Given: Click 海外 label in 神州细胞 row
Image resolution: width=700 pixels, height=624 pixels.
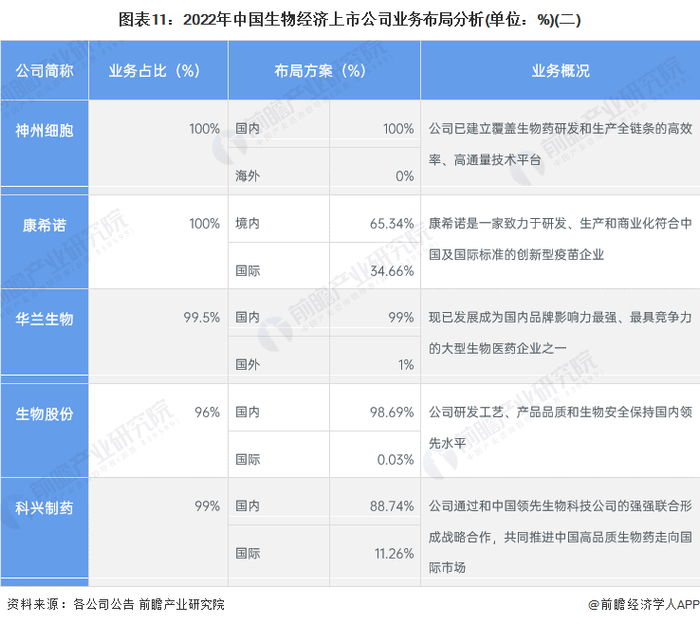Looking at the screenshot, I should coord(247,176).
